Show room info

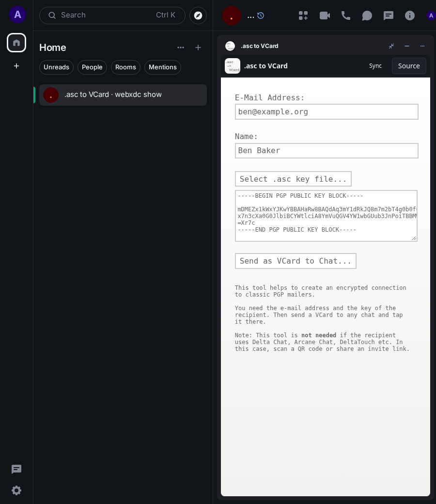(x=410, y=16)
